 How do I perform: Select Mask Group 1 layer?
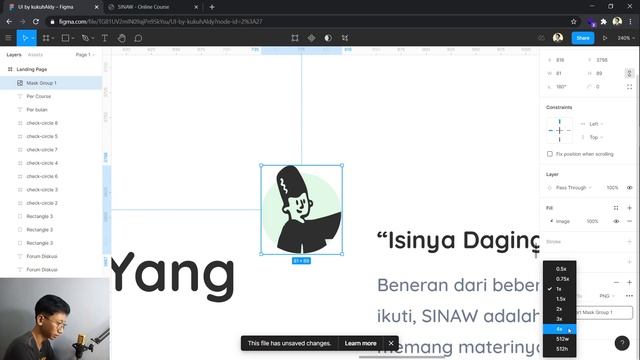point(51,83)
